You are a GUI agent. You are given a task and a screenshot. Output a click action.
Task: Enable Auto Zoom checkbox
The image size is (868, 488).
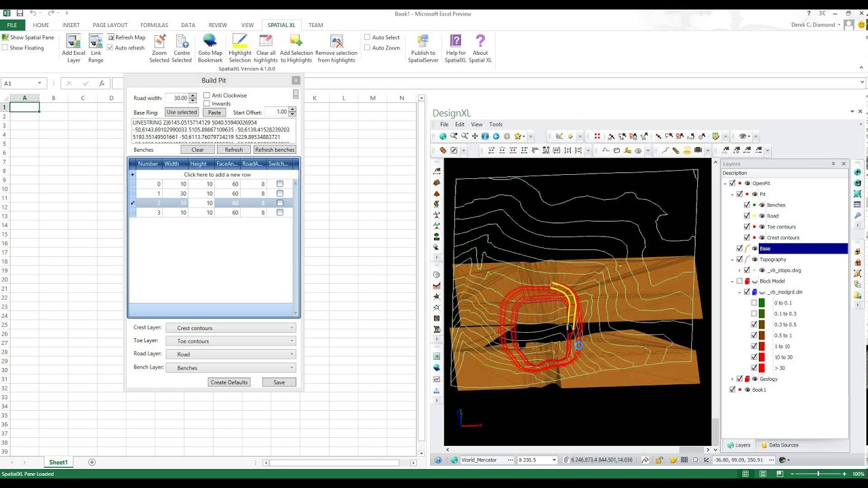click(368, 47)
